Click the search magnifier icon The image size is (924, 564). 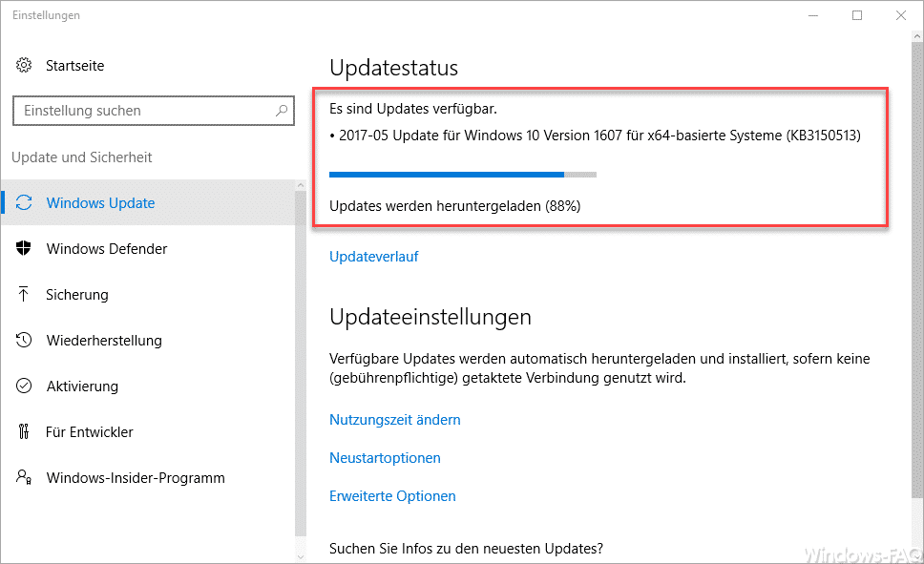coord(282,110)
